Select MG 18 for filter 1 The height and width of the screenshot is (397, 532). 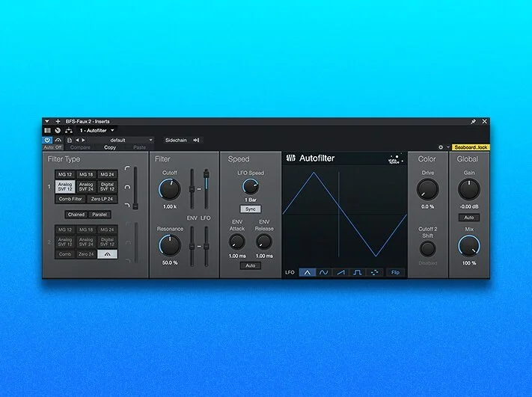tap(86, 174)
